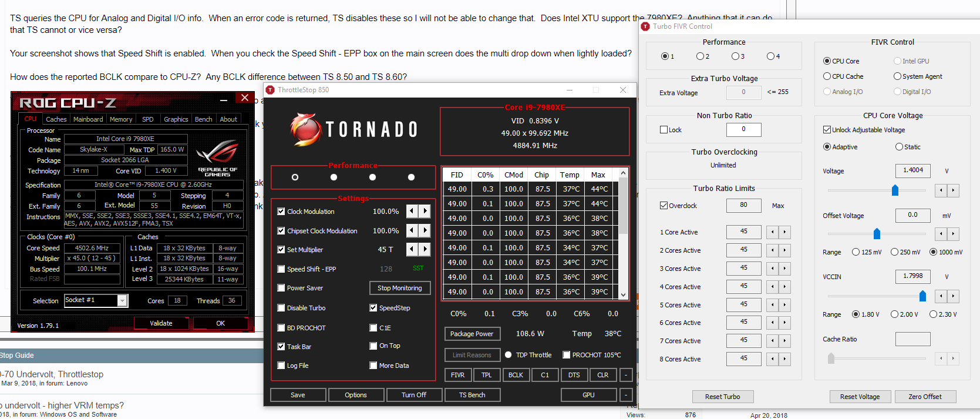Increase CPU Core Voltage with right arrow

[954, 190]
